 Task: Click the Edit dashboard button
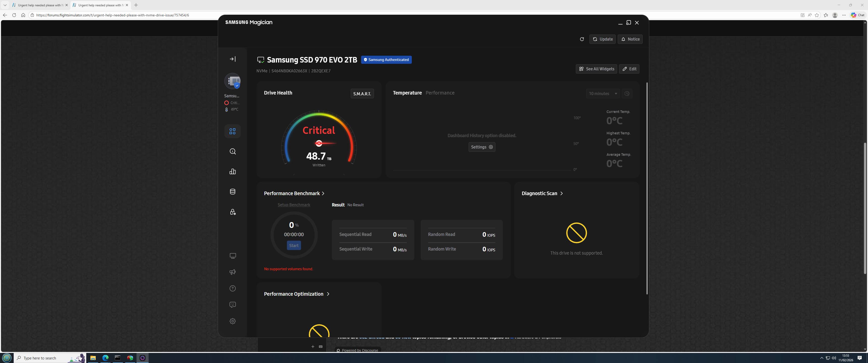[629, 69]
